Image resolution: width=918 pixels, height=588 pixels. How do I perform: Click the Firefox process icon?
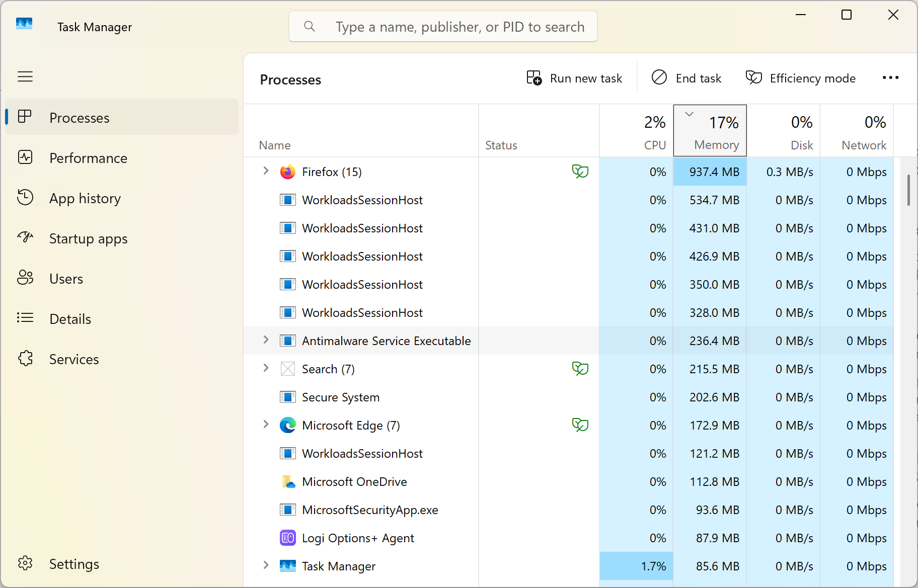(x=288, y=172)
